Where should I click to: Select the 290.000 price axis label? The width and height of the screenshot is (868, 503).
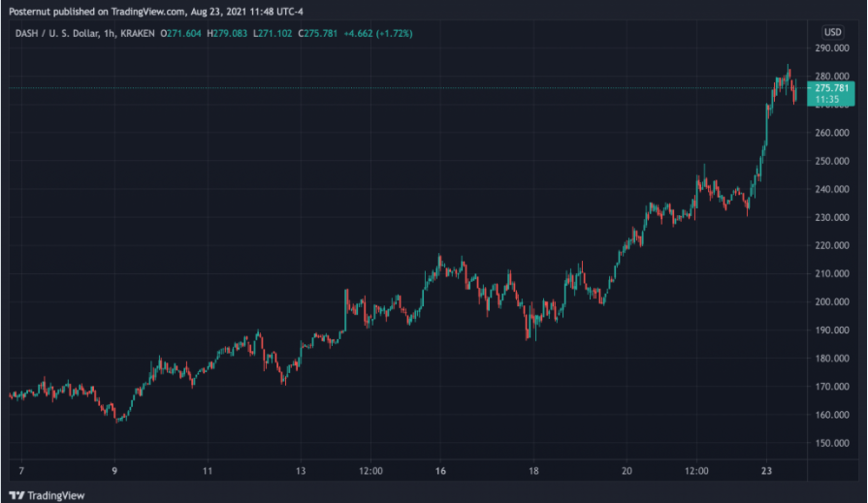coord(831,48)
